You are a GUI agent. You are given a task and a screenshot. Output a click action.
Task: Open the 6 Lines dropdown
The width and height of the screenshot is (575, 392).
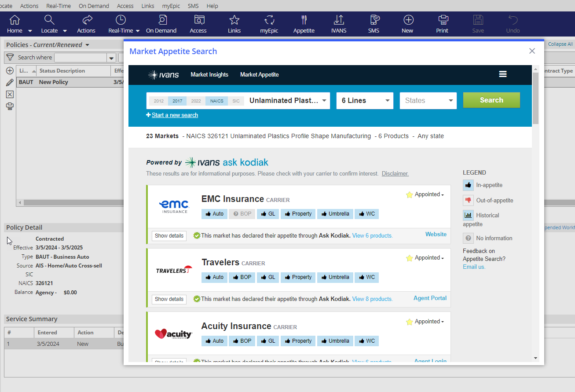pyautogui.click(x=365, y=100)
